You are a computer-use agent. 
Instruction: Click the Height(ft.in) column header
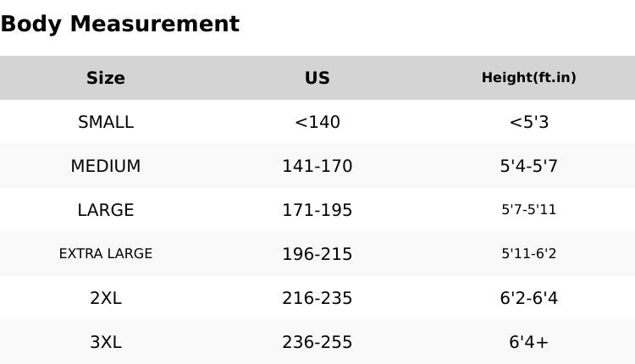click(528, 78)
